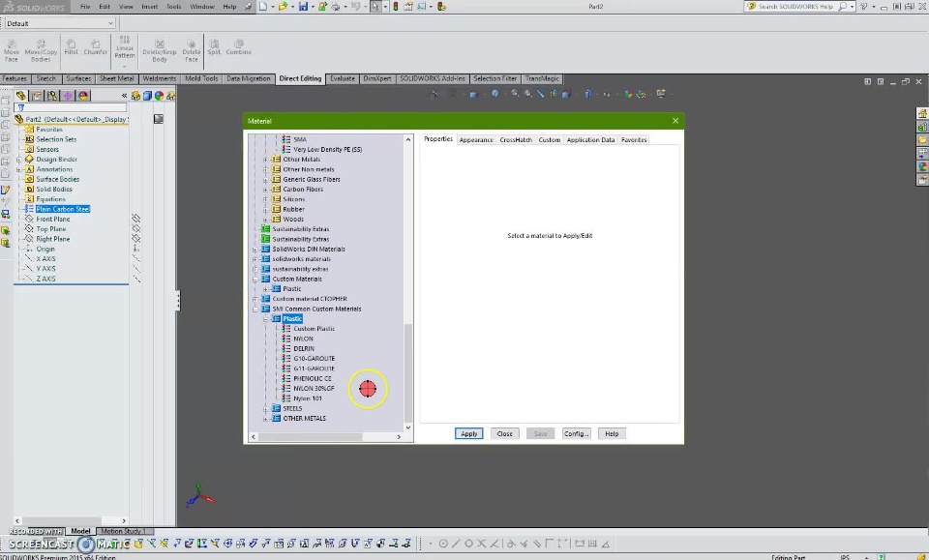The width and height of the screenshot is (929, 560).
Task: Select the Delete/Keep Body tool
Action: tap(160, 50)
